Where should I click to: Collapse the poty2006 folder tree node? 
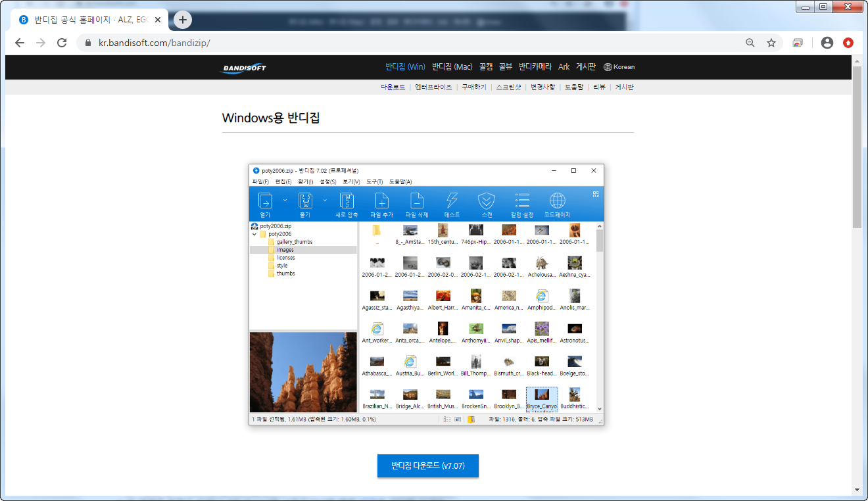click(x=254, y=234)
